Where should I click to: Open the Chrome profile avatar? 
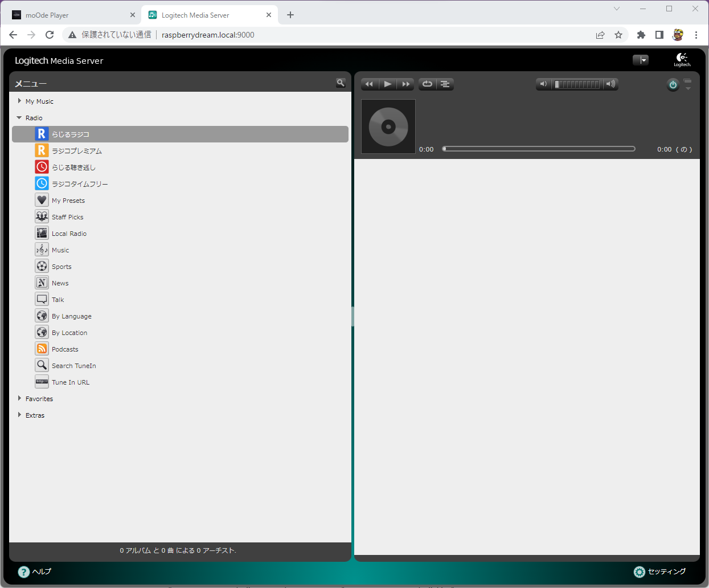678,35
